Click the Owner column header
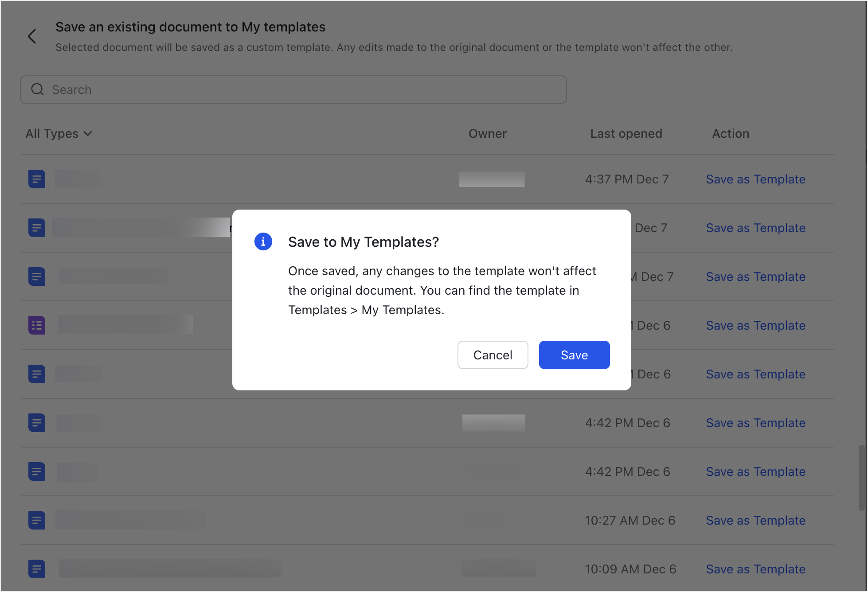Viewport: 868px width, 592px height. pos(487,133)
